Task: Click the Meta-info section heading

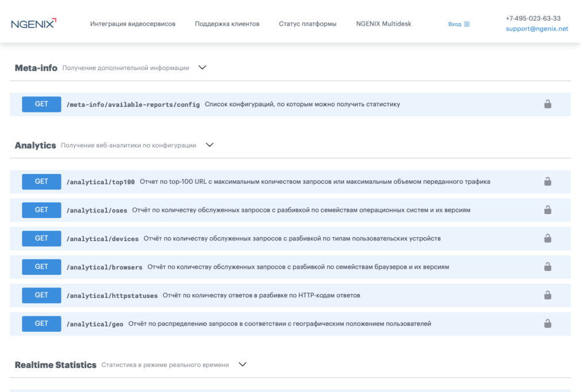Action: click(x=36, y=68)
